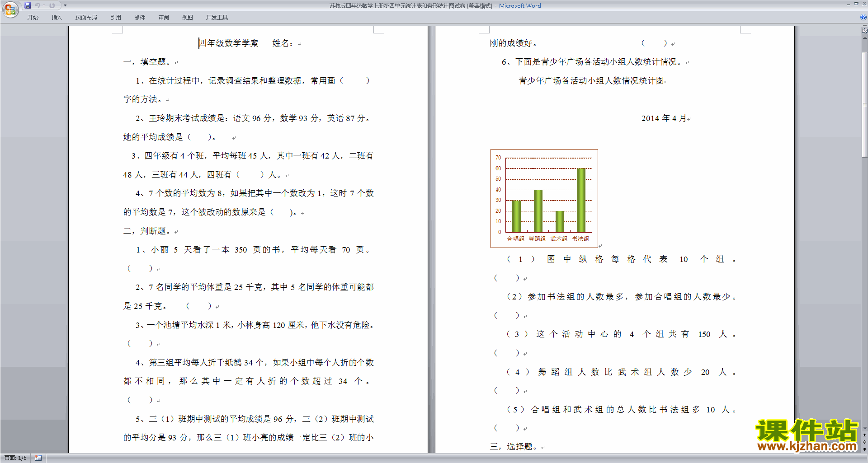
Task: Switch to the 页面布局 tab
Action: [x=86, y=18]
